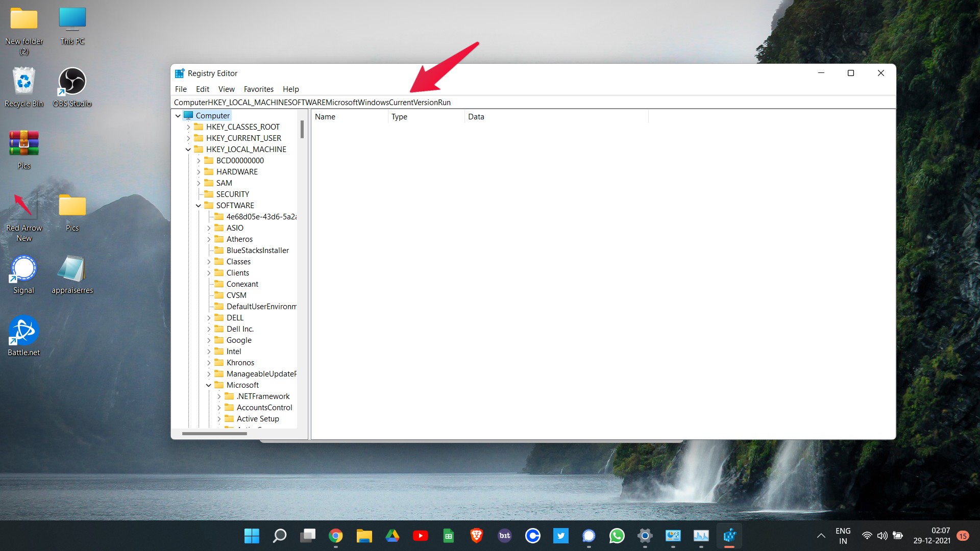
Task: Open the Signal app icon on desktop
Action: 23,268
